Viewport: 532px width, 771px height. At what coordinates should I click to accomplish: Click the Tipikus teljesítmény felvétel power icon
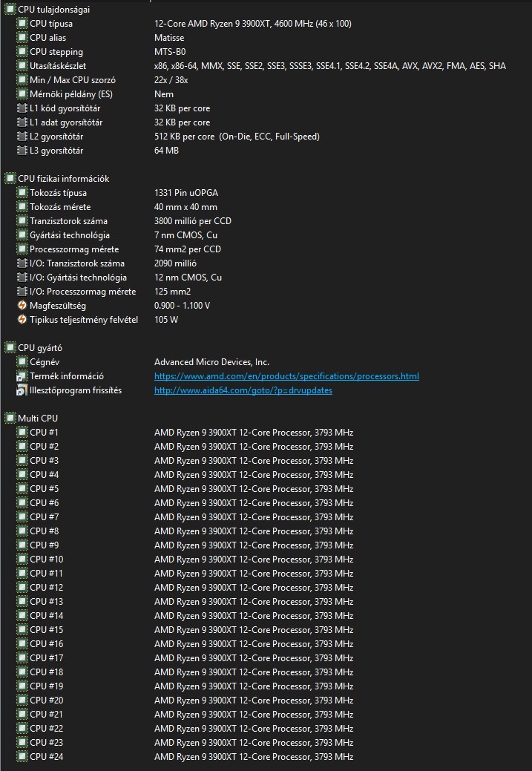(x=22, y=320)
